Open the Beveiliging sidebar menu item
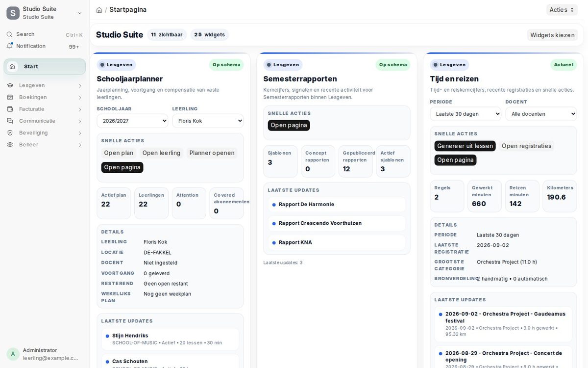The height and width of the screenshot is (368, 588). [x=45, y=132]
